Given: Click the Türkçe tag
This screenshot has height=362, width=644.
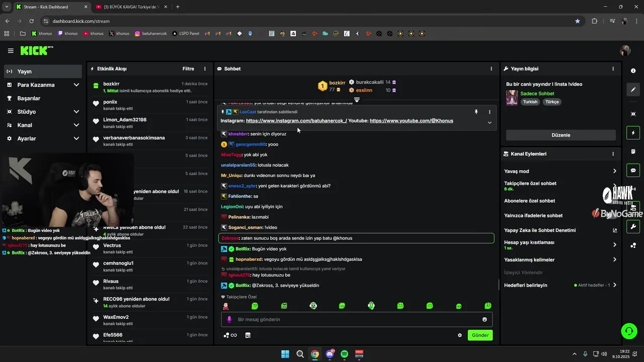Looking at the screenshot, I should (552, 102).
